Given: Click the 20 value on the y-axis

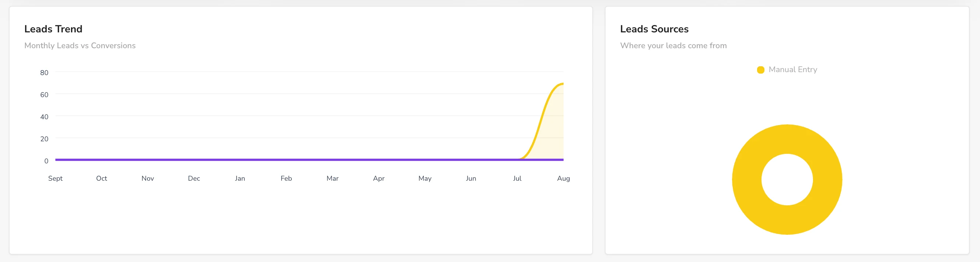Looking at the screenshot, I should [x=44, y=139].
